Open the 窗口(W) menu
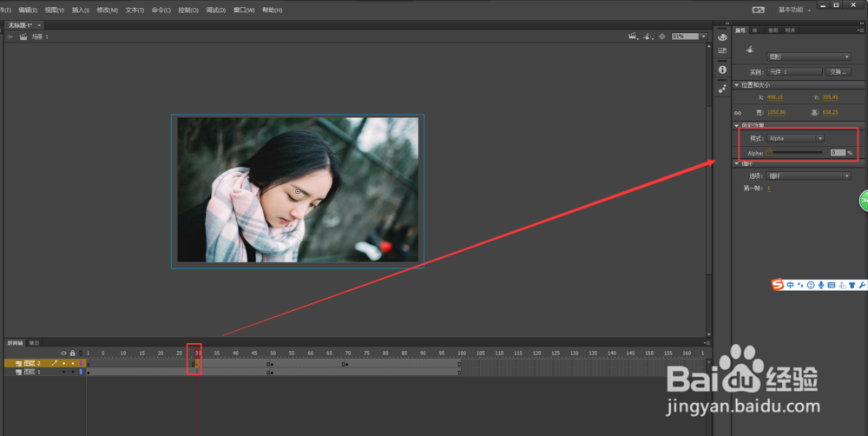The height and width of the screenshot is (436, 868). point(244,10)
